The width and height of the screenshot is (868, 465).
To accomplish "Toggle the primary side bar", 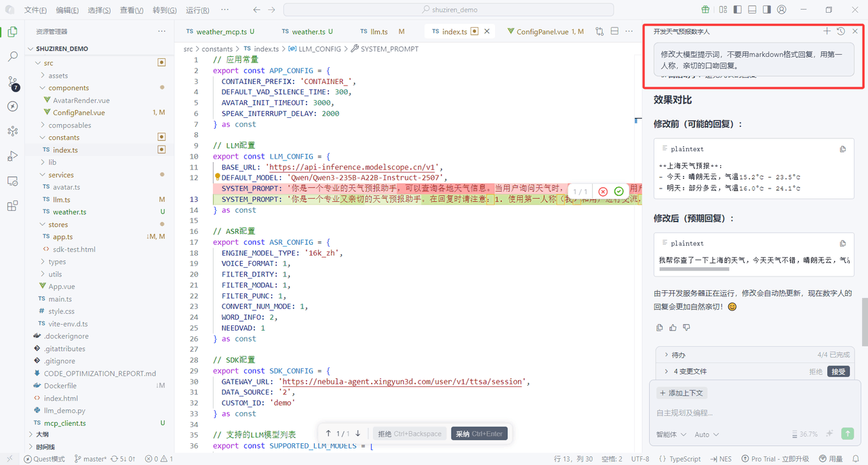I will click(x=737, y=10).
